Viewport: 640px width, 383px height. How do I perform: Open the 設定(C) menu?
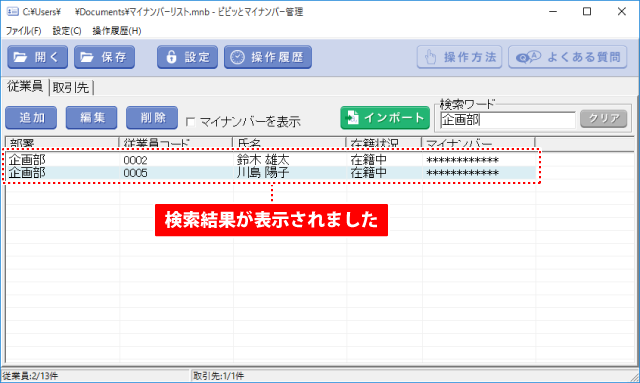pyautogui.click(x=67, y=31)
